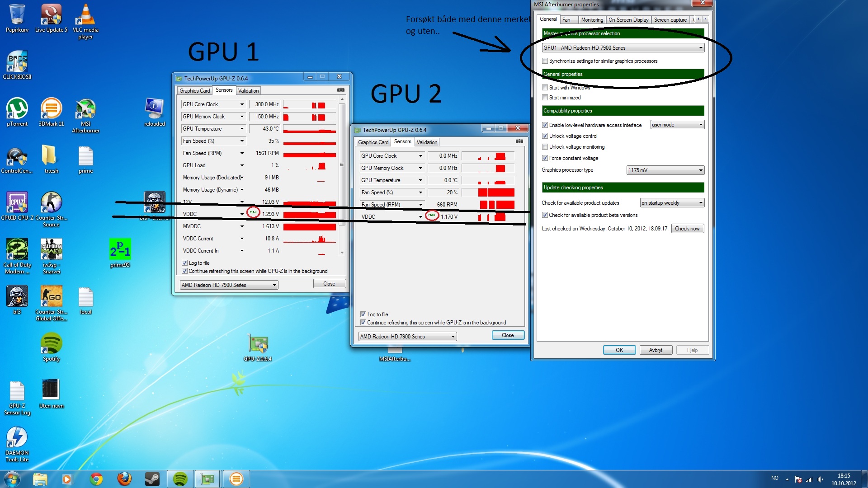Enable Start minimized checkbox
868x488 pixels.
[545, 98]
